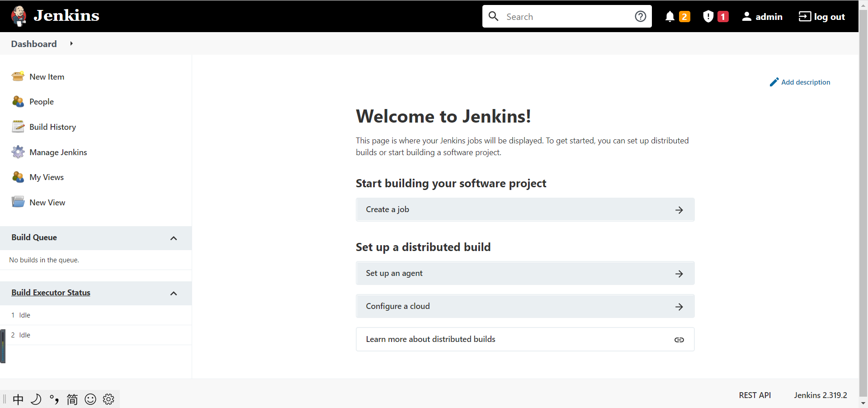Open search help question mark icon

641,16
